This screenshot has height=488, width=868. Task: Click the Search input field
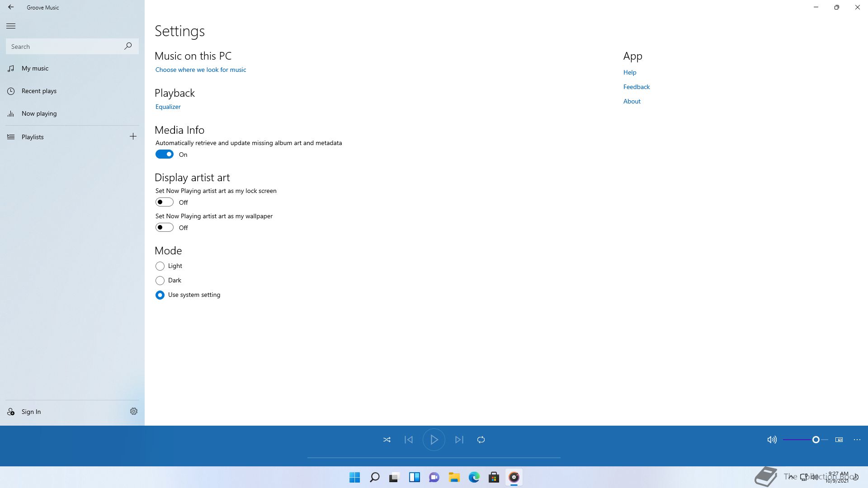click(x=63, y=47)
